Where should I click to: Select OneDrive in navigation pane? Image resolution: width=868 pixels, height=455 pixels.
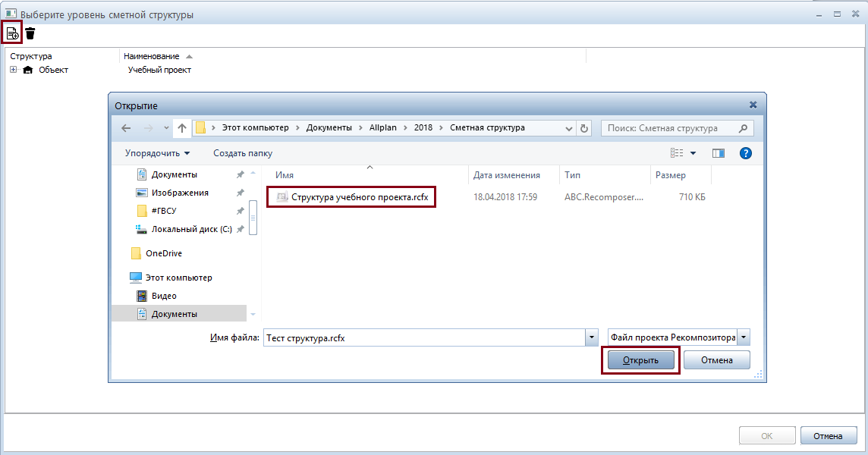164,253
